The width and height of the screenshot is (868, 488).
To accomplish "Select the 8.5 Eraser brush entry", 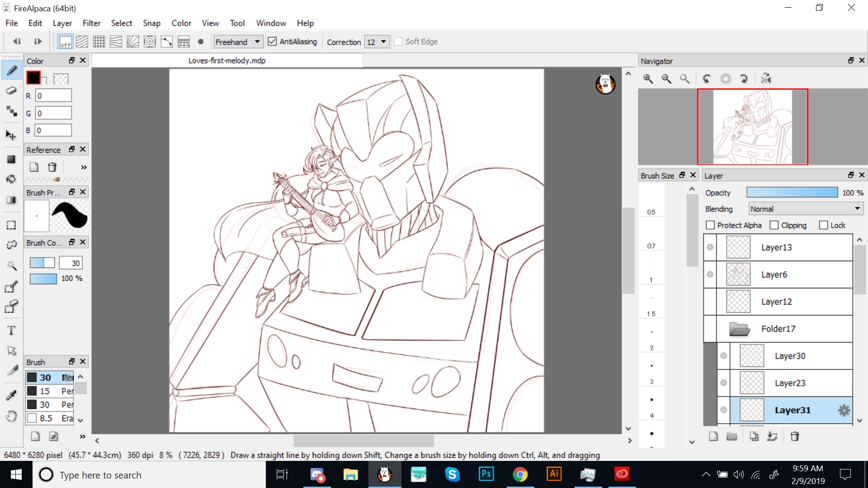I will 50,418.
